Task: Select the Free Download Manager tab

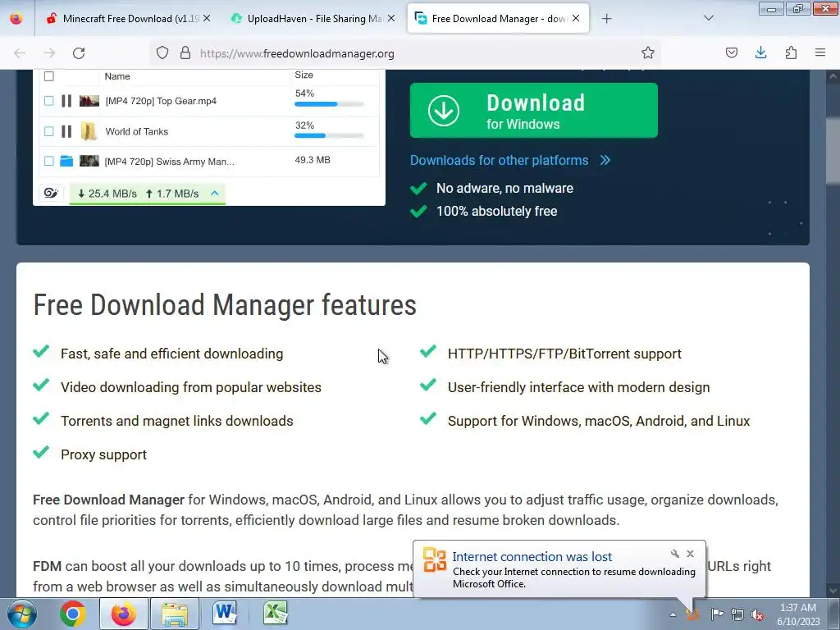Action: (x=498, y=18)
